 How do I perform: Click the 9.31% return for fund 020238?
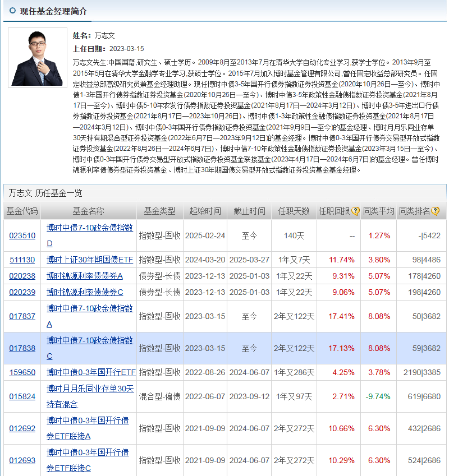(343, 276)
